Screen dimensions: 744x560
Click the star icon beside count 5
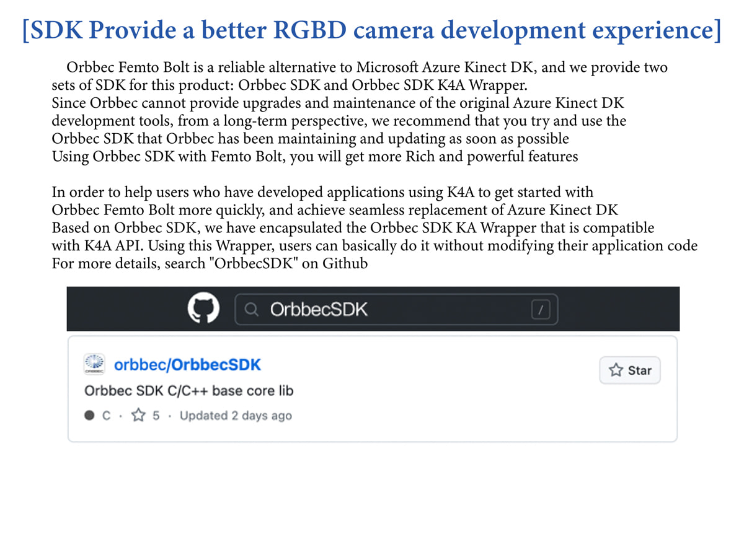[x=138, y=416]
